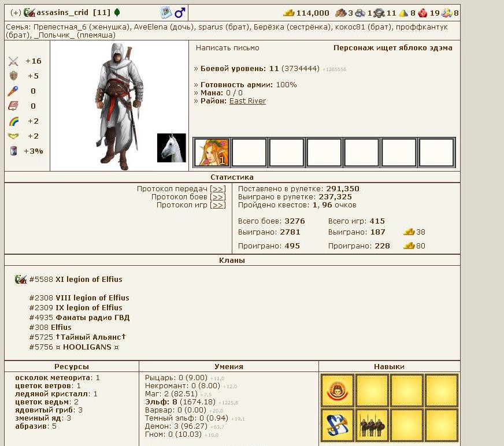The width and height of the screenshot is (504, 446).
Task: Click the crossed swords attack icon
Action: click(13, 61)
